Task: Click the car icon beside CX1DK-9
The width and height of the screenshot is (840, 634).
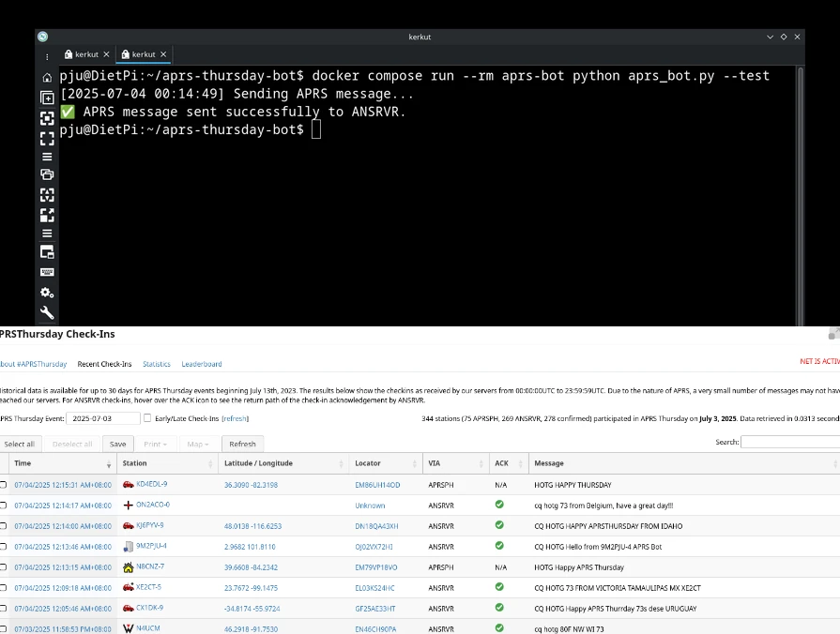Action: coord(128,609)
